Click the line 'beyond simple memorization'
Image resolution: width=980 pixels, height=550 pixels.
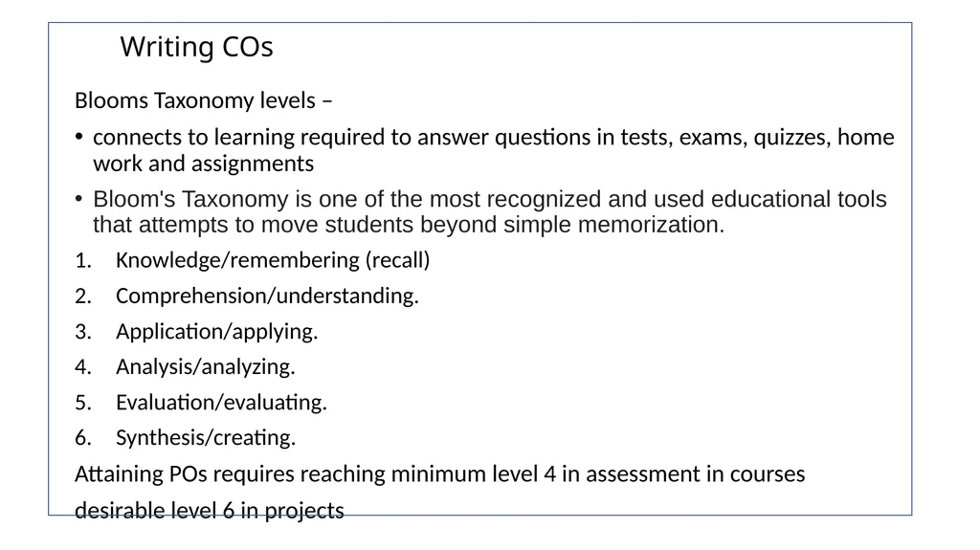(572, 225)
